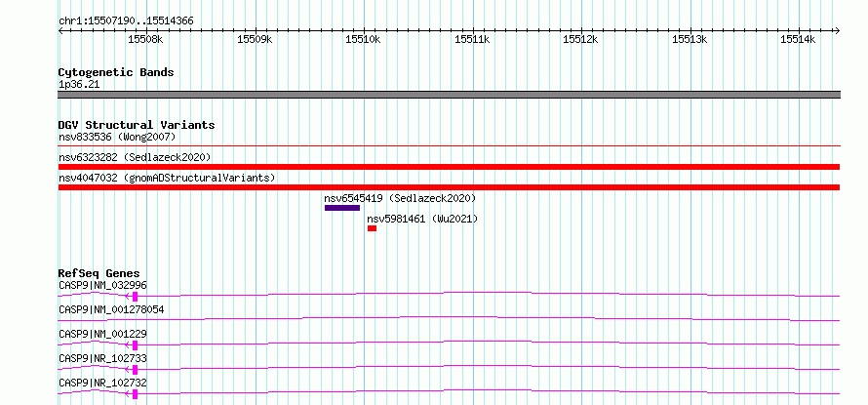This screenshot has height=405, width=868.
Task: Click the 15508k ruler tick label
Action: (145, 39)
